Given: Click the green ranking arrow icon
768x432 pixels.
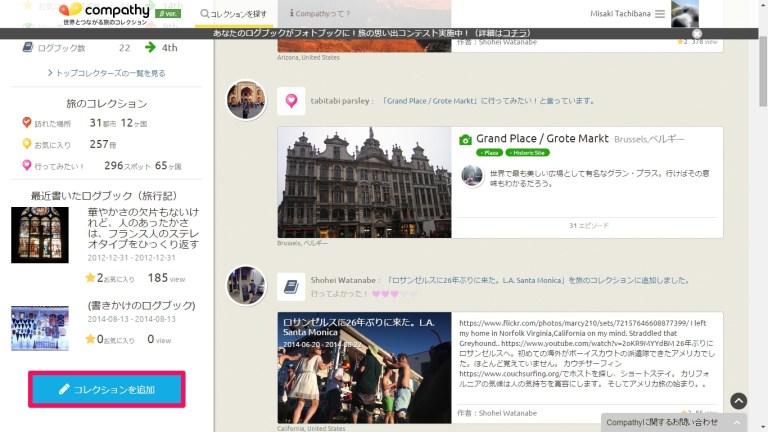Looking at the screenshot, I should (x=150, y=47).
